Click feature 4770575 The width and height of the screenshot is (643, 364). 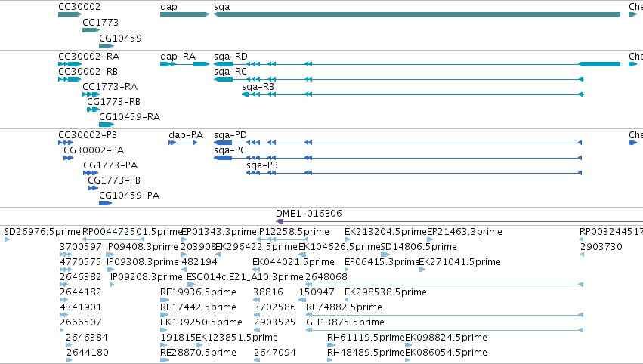click(66, 270)
